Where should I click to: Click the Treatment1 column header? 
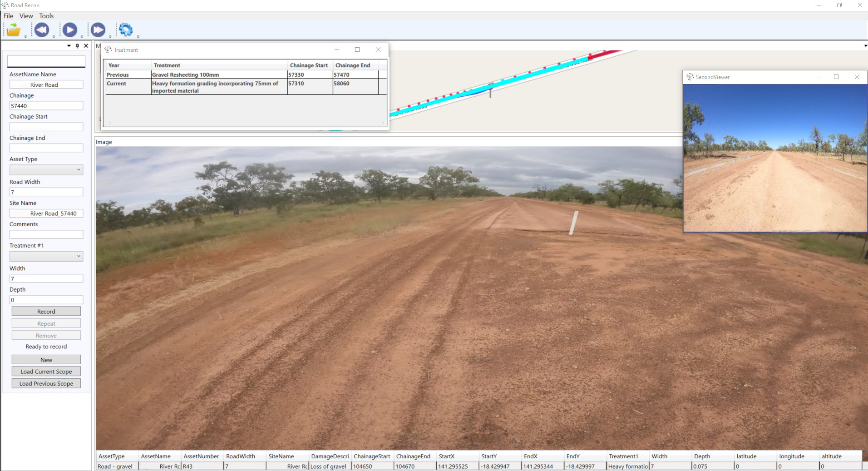pyautogui.click(x=628, y=456)
